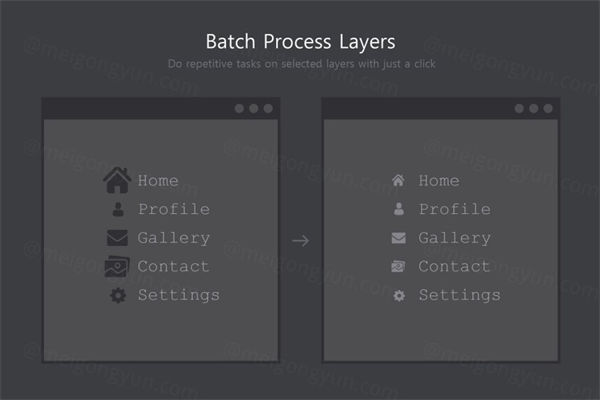Click the small Home icon in right window
Viewport: 600px width, 400px height.
(398, 181)
